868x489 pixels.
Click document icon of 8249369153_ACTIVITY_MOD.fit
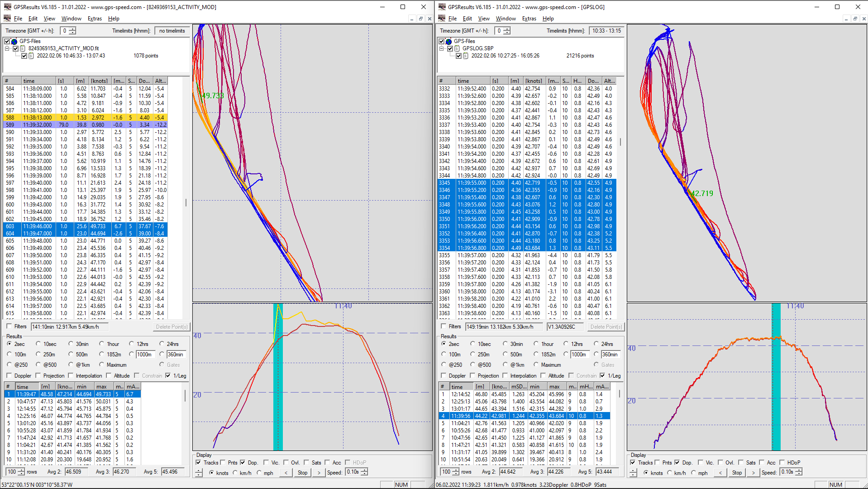[x=23, y=48]
